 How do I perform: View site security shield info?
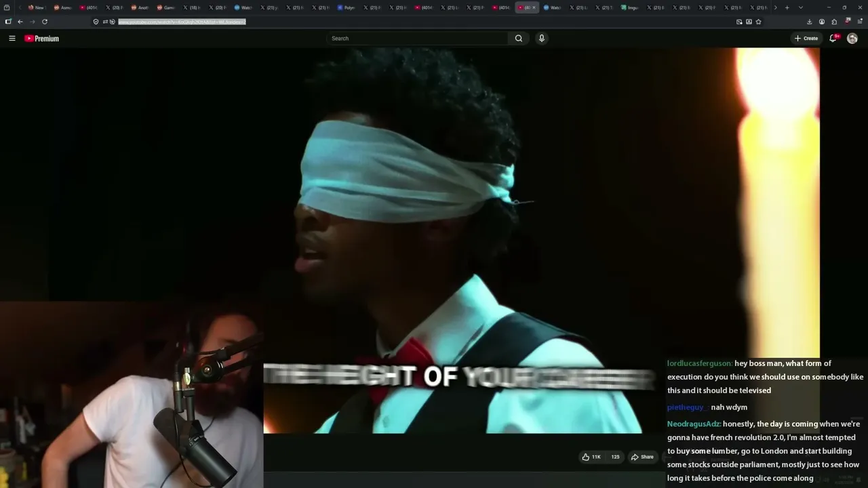click(x=96, y=22)
